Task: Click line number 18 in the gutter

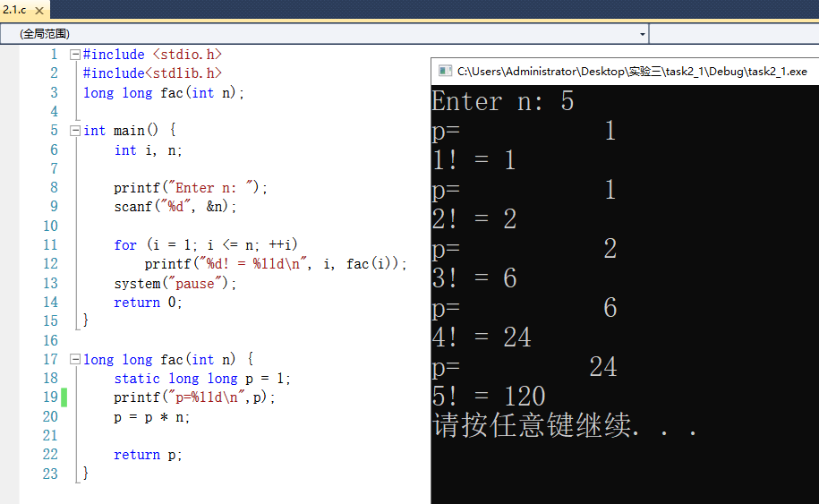Action: (50, 378)
